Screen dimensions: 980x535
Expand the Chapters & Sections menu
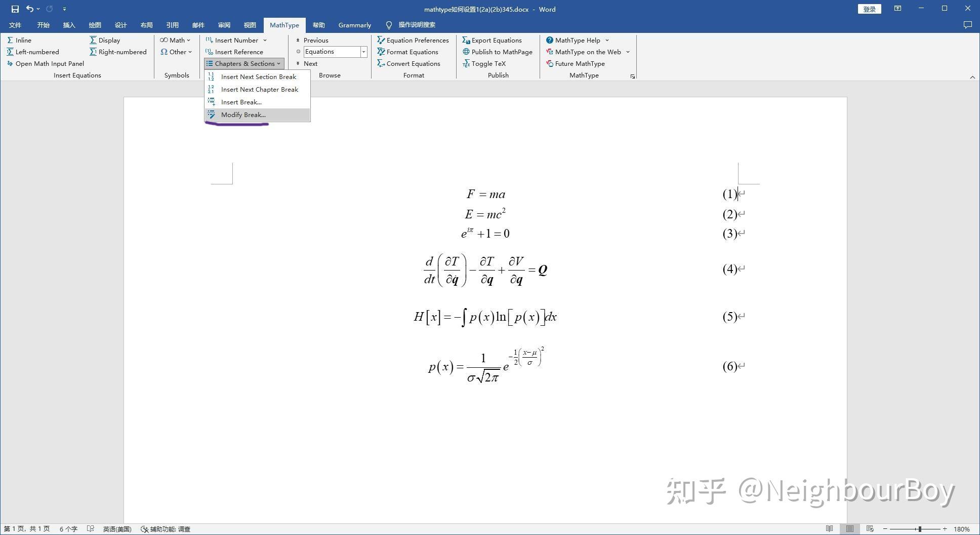click(x=243, y=63)
